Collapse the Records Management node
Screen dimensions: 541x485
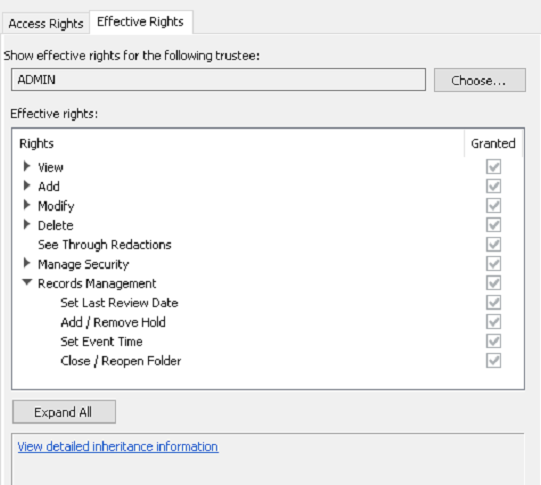click(x=27, y=283)
